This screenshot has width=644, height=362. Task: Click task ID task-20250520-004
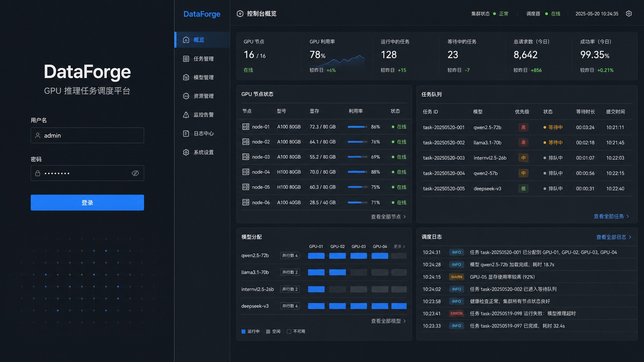tap(444, 173)
